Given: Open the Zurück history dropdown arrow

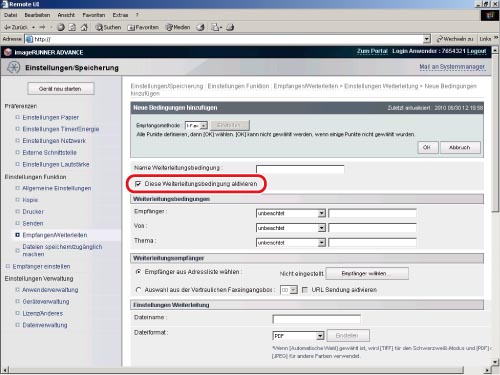Looking at the screenshot, I should point(34,27).
